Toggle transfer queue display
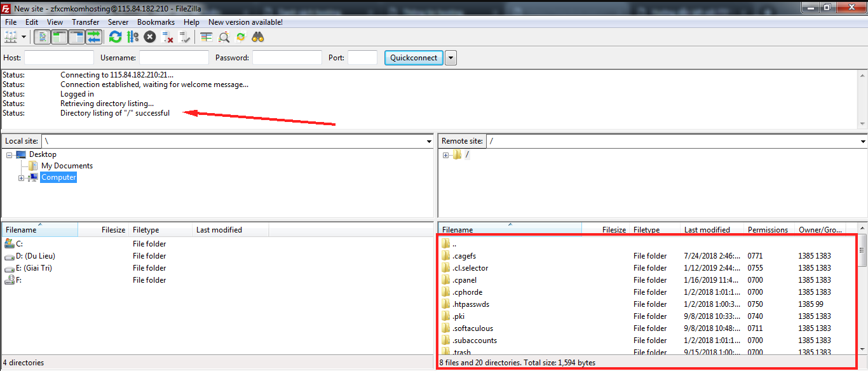The height and width of the screenshot is (371, 868). tap(94, 37)
